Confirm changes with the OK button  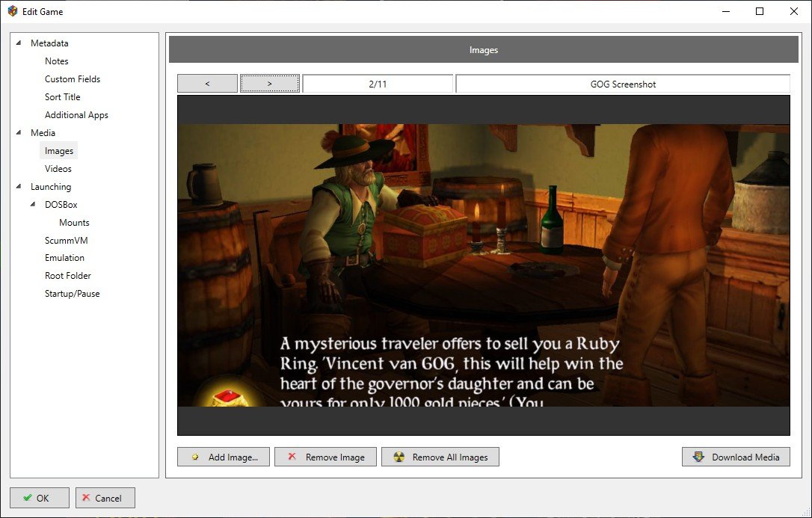click(40, 498)
